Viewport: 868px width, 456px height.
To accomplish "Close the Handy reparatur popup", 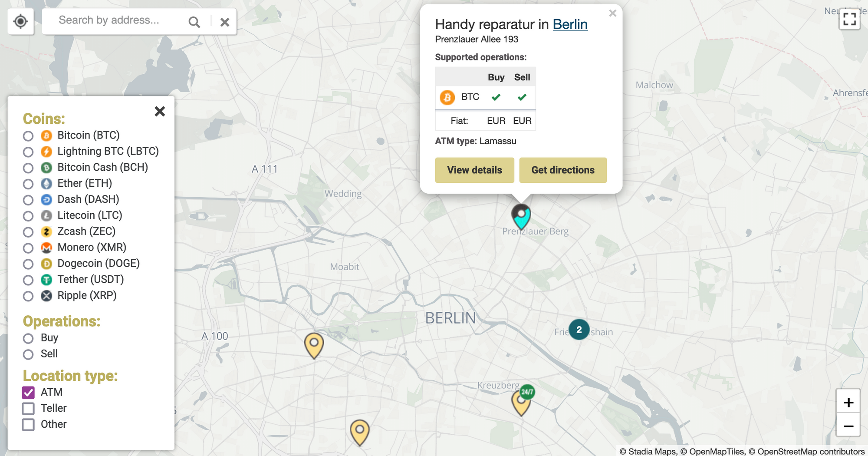I will [612, 13].
